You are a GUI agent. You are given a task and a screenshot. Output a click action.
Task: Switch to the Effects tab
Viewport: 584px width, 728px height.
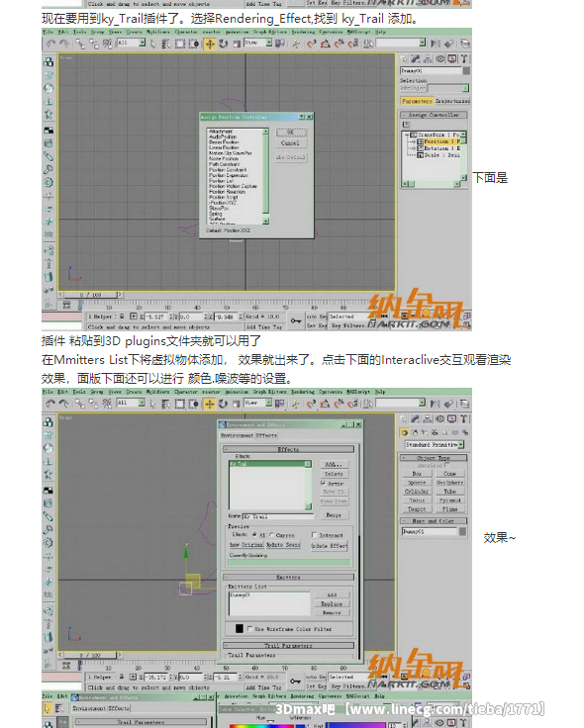pos(266,435)
